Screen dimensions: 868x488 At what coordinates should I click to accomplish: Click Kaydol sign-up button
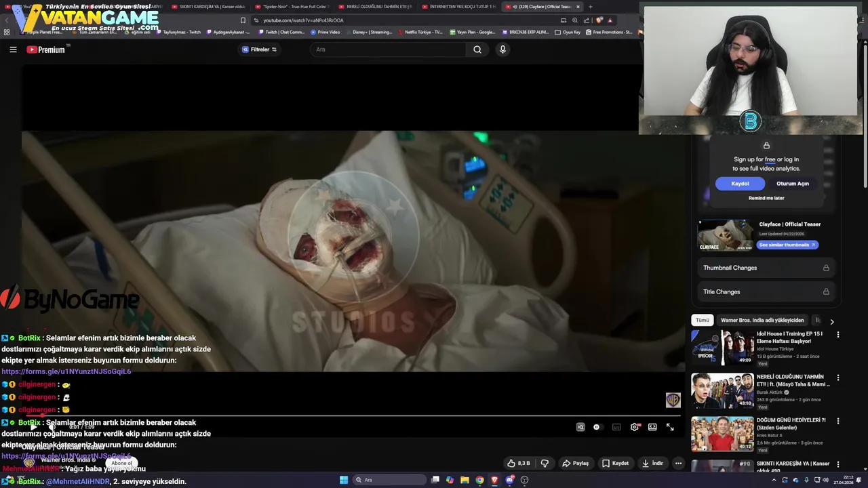(x=740, y=184)
